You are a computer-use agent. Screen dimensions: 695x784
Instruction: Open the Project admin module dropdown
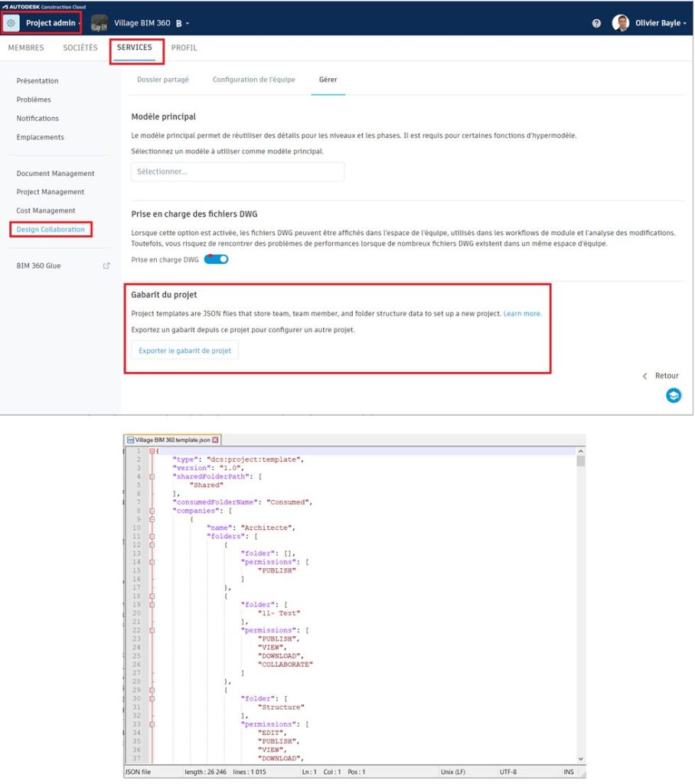(x=53, y=23)
